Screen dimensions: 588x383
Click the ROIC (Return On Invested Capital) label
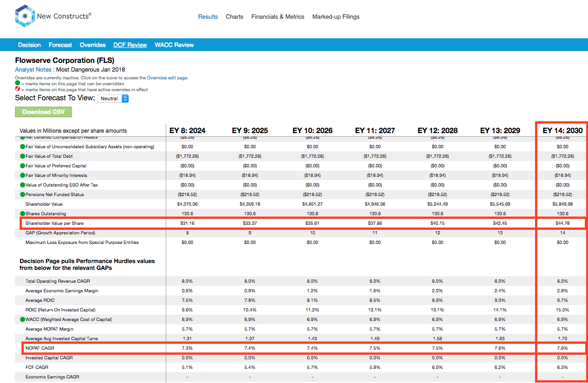click(x=60, y=310)
